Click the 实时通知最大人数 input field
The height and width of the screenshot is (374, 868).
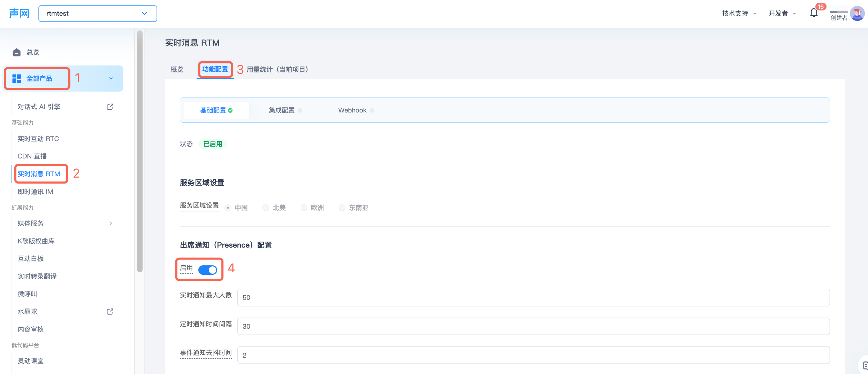(533, 298)
